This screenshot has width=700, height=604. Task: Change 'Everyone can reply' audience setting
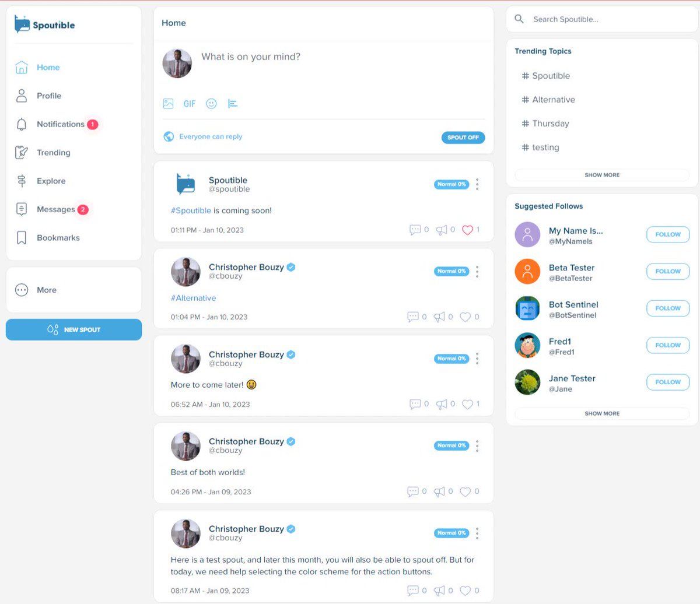tap(203, 136)
